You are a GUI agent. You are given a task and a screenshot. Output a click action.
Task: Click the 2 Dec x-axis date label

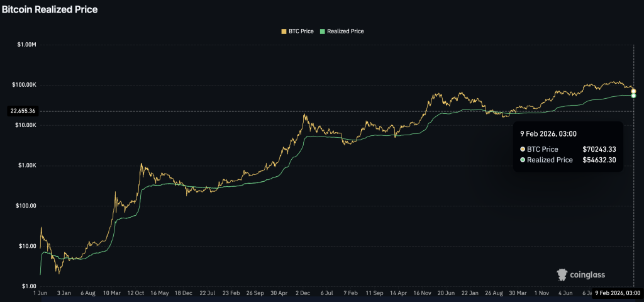304,293
